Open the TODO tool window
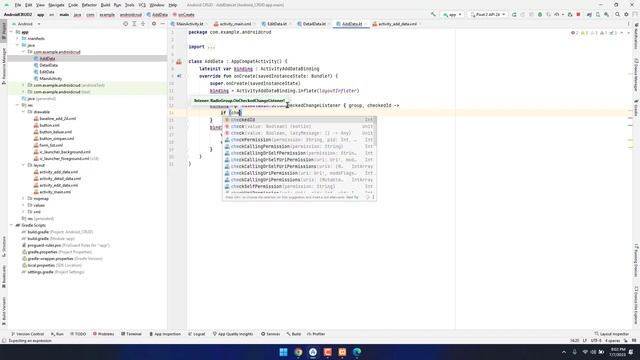The image size is (640, 360). (78, 334)
